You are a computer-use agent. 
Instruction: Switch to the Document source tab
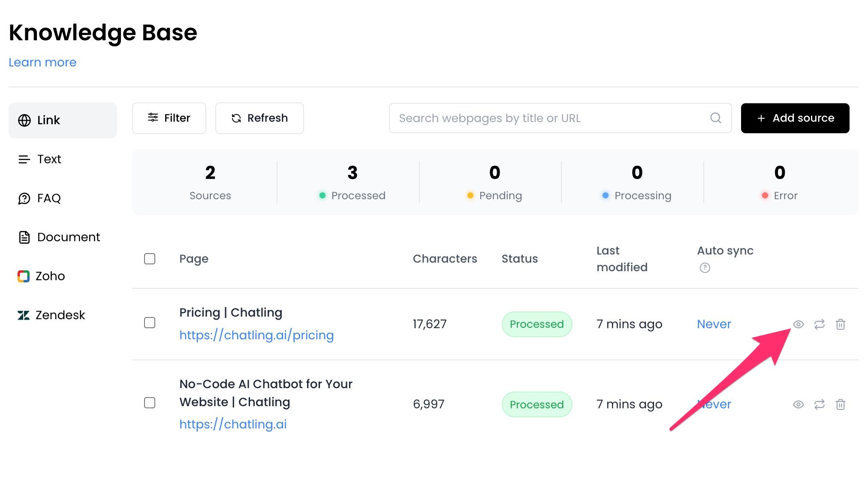click(68, 237)
